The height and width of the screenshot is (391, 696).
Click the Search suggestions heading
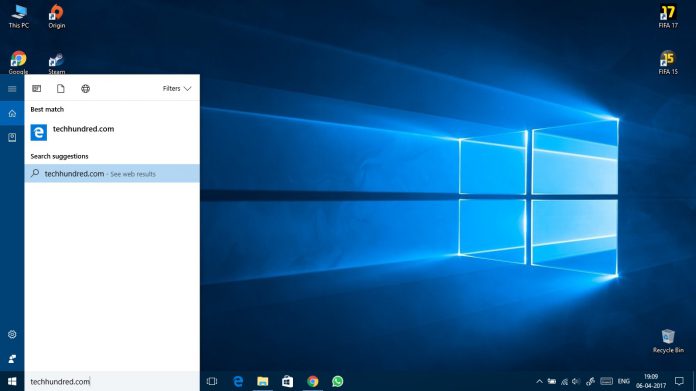tap(59, 156)
